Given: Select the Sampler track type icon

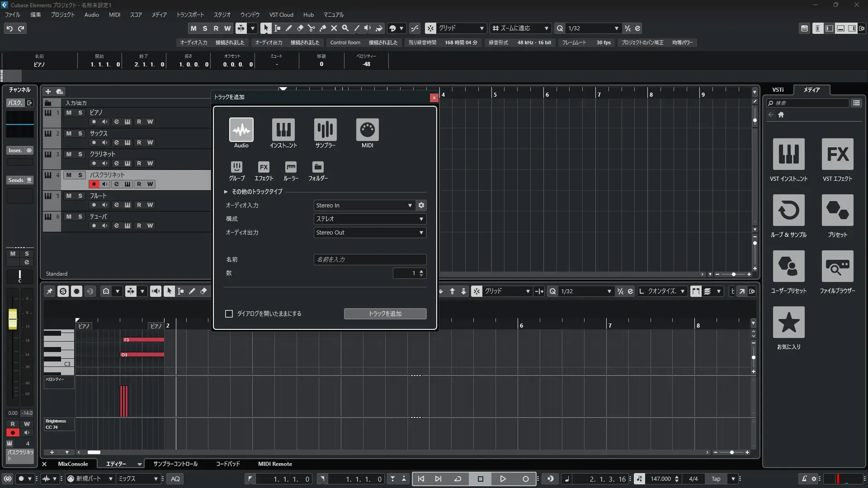Looking at the screenshot, I should tap(325, 130).
